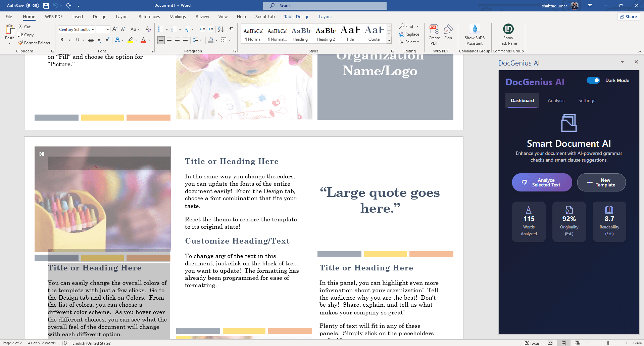The width and height of the screenshot is (644, 346).
Task: Collapse the ribbon
Action: click(x=640, y=51)
